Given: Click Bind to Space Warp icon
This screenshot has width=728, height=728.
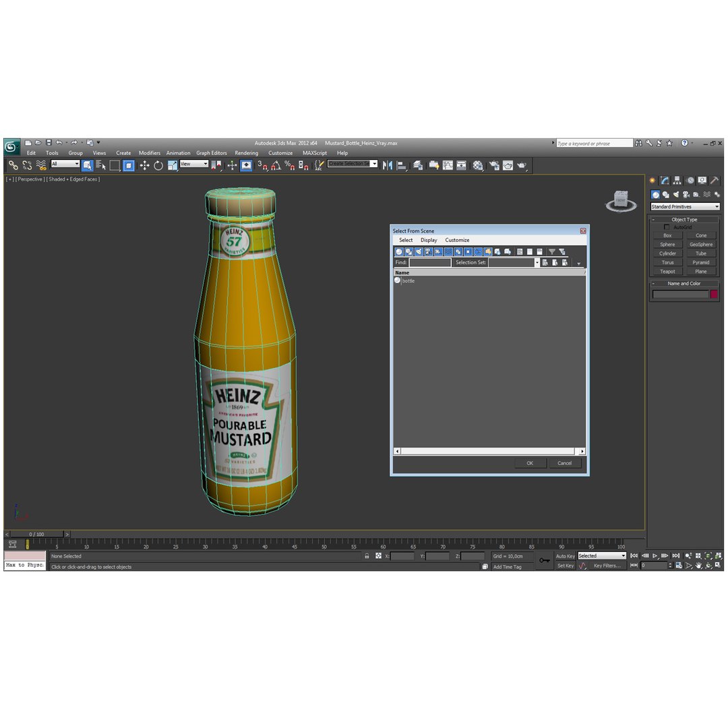Looking at the screenshot, I should [x=41, y=165].
